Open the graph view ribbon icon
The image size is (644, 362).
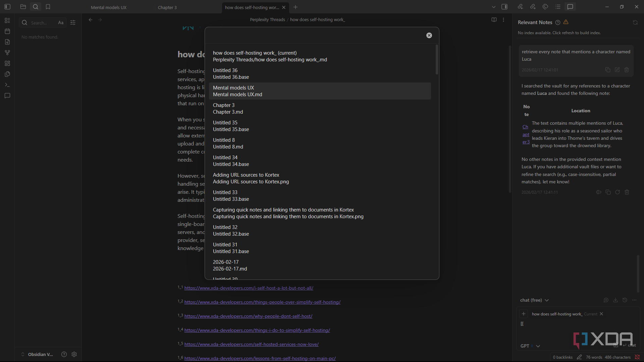(x=7, y=53)
